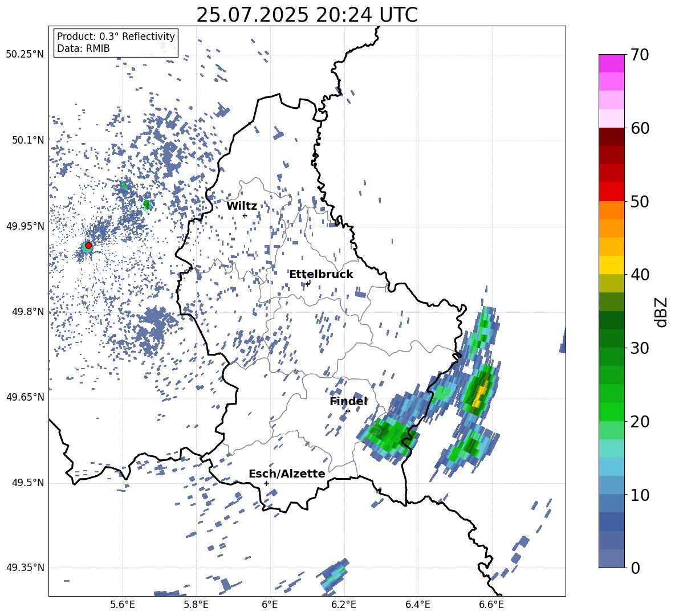The width and height of the screenshot is (675, 616).
Task: Click the 49.5°N latitude label
Action: pyautogui.click(x=29, y=483)
